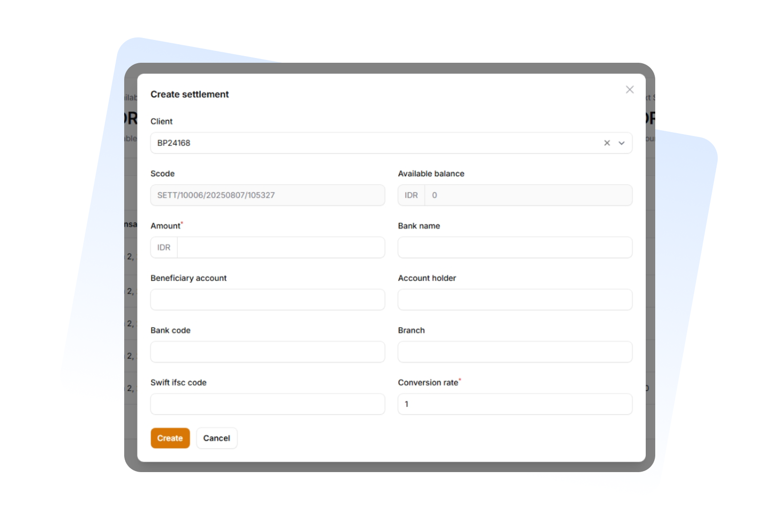Close the Create settlement dialog
The image size is (778, 532).
tap(630, 90)
